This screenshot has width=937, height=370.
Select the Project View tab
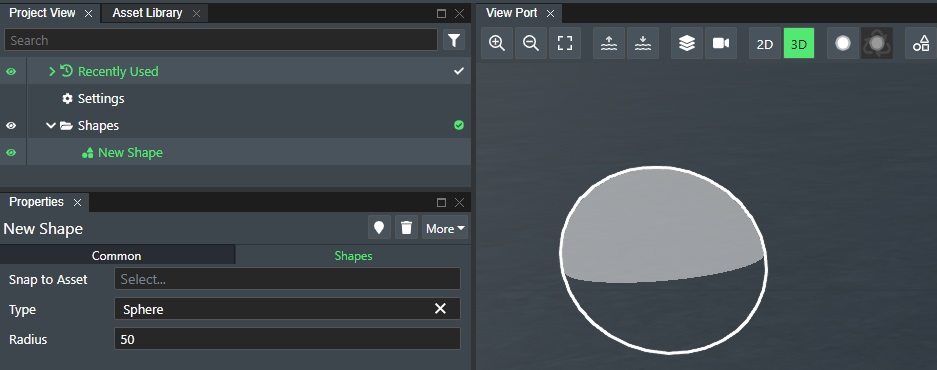(42, 13)
